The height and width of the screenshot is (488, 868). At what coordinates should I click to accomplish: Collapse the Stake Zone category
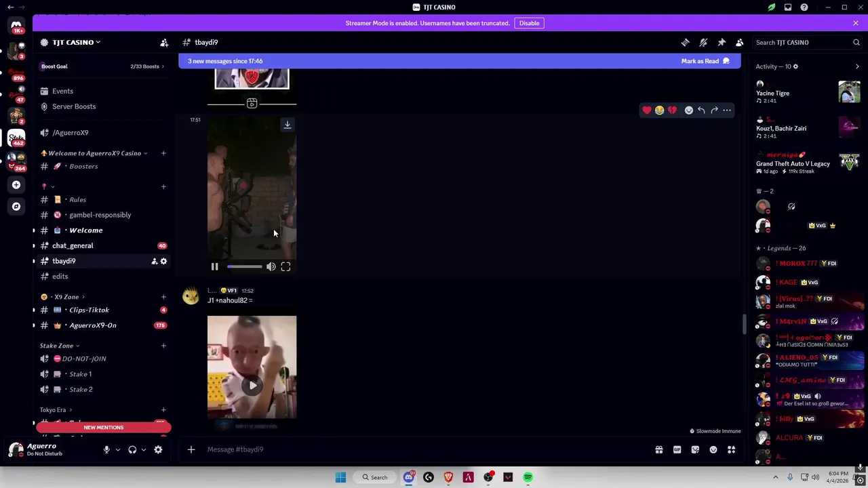60,346
